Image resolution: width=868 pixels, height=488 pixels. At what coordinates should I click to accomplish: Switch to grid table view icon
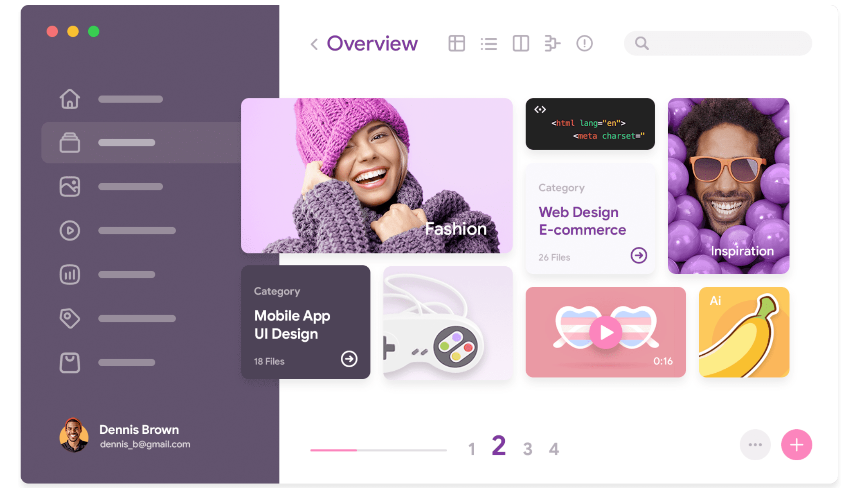pyautogui.click(x=457, y=43)
